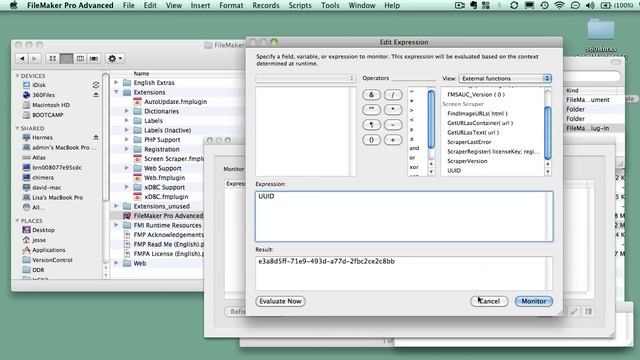Select ScraperVersion function
Screen dimensions: 640x360
(467, 161)
